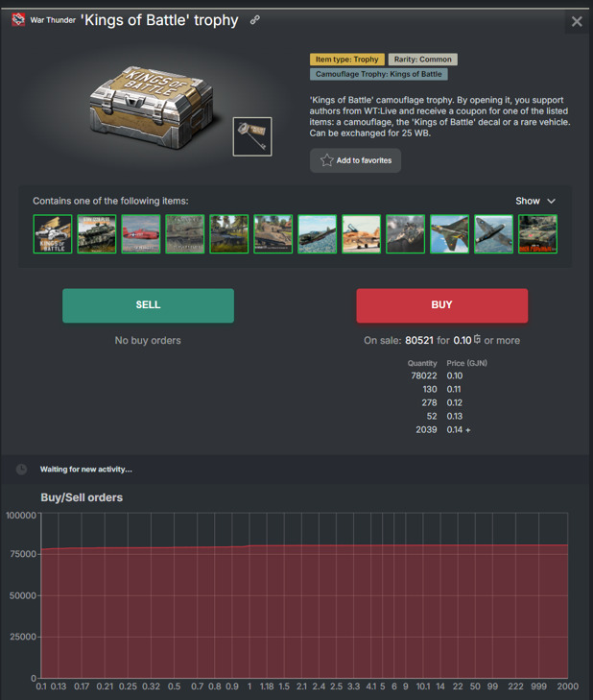Open the orange jet camouflage thumbnail
Image resolution: width=593 pixels, height=700 pixels.
pos(361,234)
